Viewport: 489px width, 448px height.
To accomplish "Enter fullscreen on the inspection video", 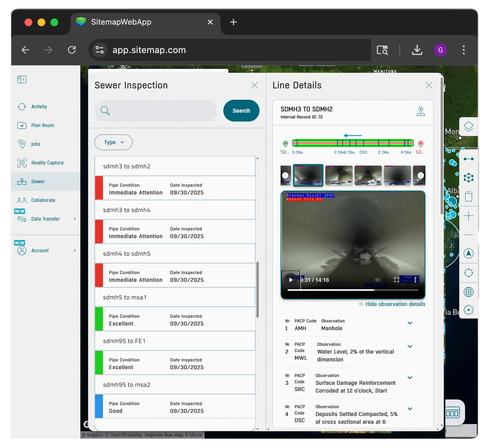I will [397, 280].
